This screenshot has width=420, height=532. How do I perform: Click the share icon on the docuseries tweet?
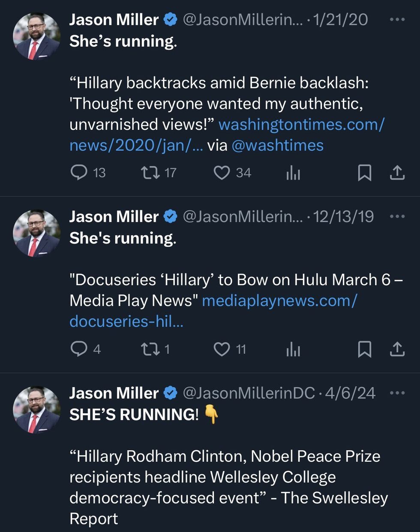396,349
